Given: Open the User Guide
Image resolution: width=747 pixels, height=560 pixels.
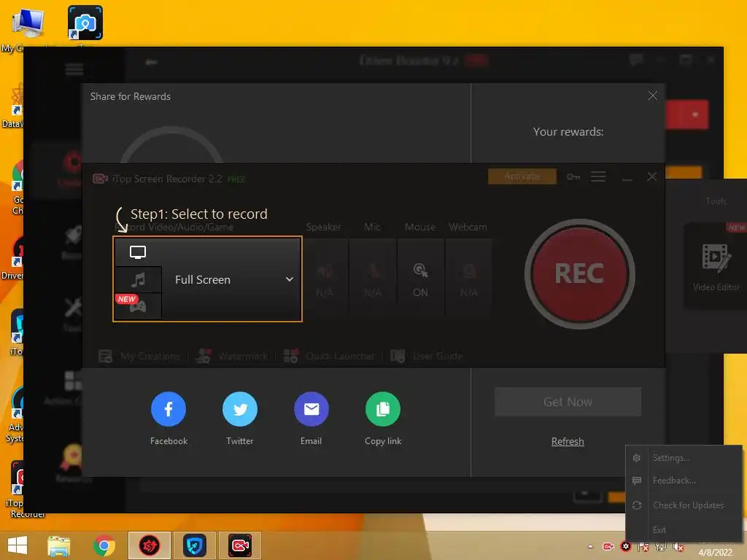Looking at the screenshot, I should (x=426, y=356).
